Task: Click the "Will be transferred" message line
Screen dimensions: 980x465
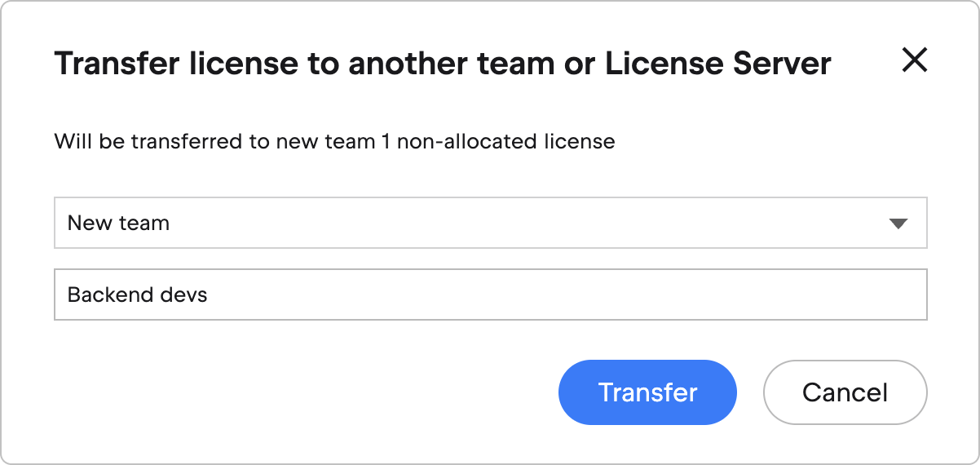Action: pos(334,142)
